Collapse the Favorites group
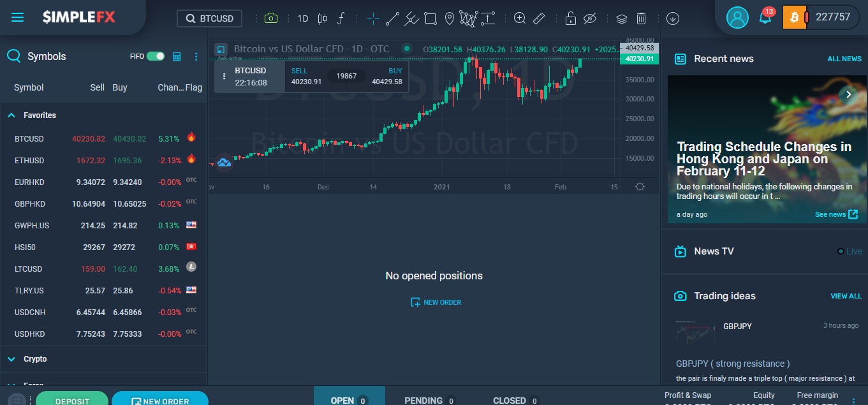 [11, 115]
